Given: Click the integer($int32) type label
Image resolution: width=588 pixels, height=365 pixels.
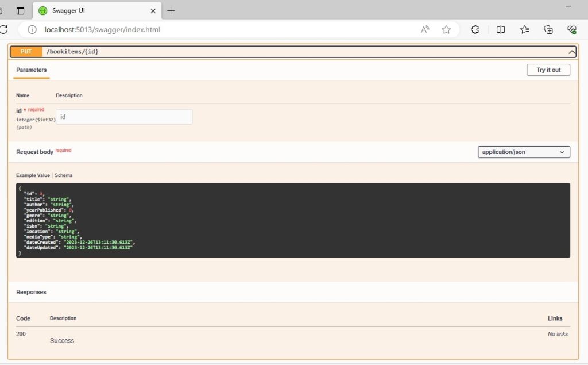Looking at the screenshot, I should [36, 120].
